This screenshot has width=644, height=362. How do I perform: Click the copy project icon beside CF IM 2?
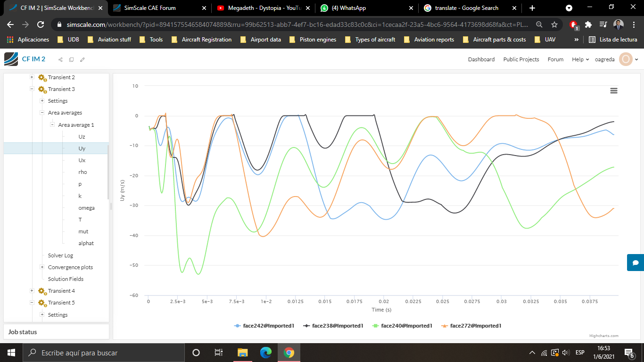click(x=71, y=59)
